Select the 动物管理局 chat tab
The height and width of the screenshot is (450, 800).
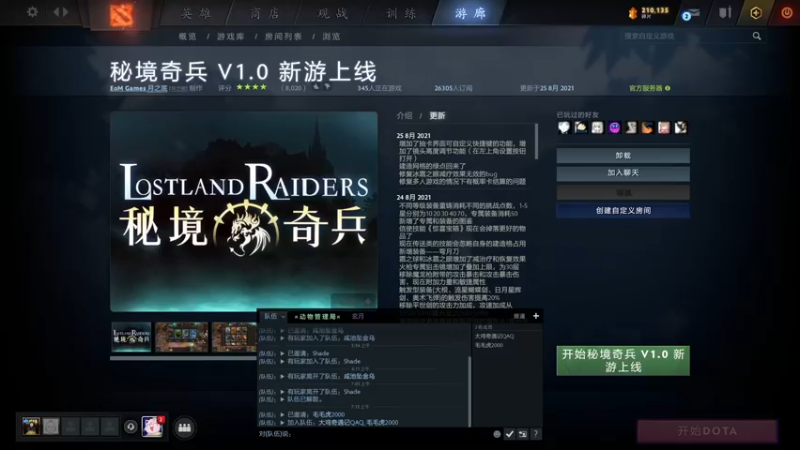[x=317, y=316]
